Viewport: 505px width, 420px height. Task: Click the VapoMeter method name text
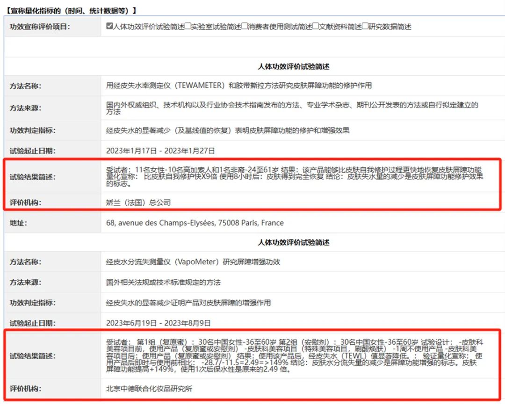click(193, 261)
